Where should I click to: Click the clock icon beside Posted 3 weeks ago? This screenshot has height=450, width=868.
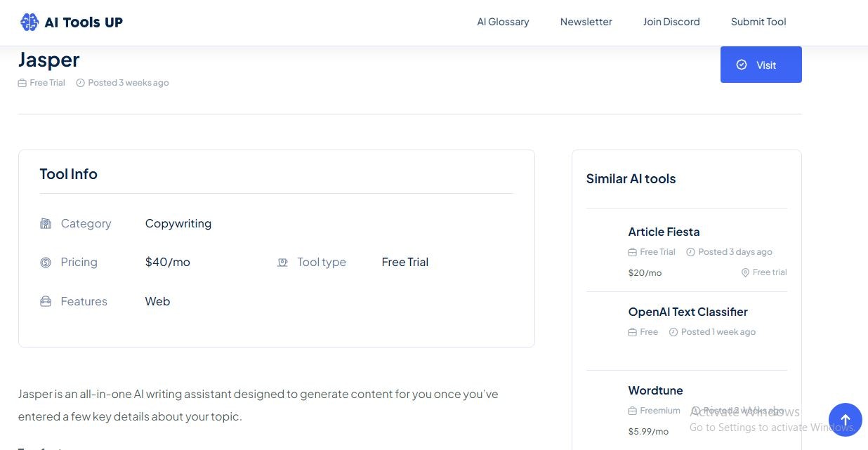click(x=80, y=83)
